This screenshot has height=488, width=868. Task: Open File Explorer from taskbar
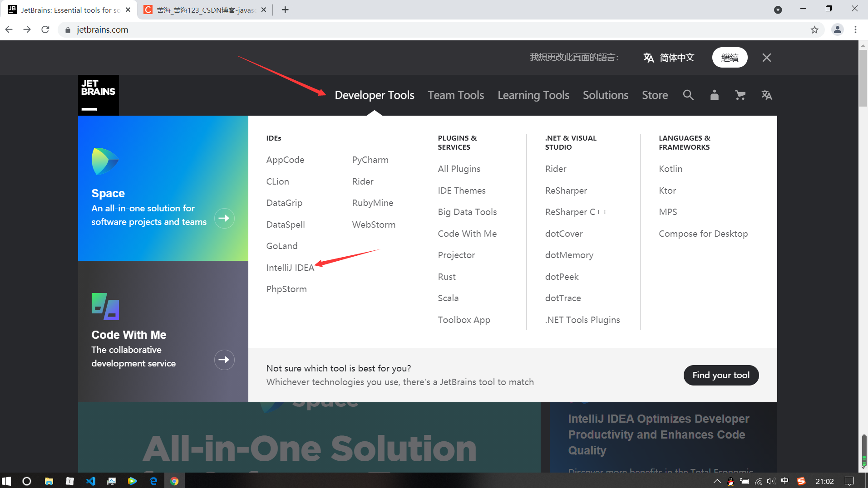pyautogui.click(x=49, y=481)
